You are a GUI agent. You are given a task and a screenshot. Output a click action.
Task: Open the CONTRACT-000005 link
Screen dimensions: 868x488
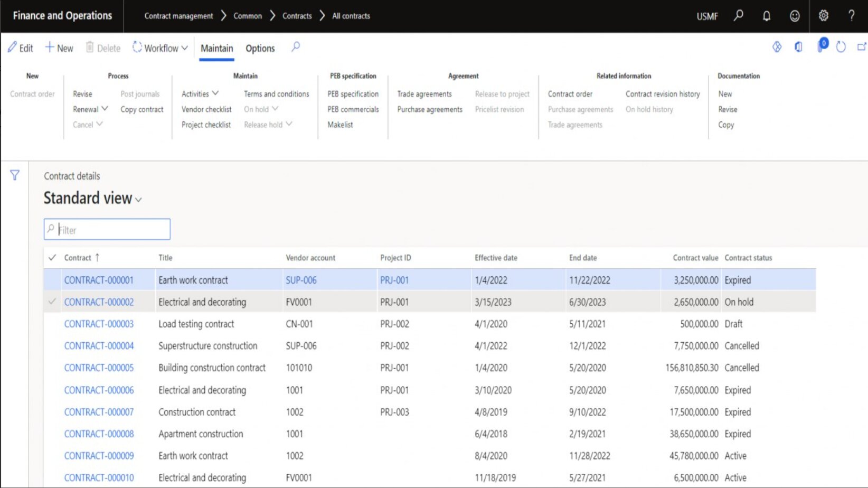pos(99,368)
